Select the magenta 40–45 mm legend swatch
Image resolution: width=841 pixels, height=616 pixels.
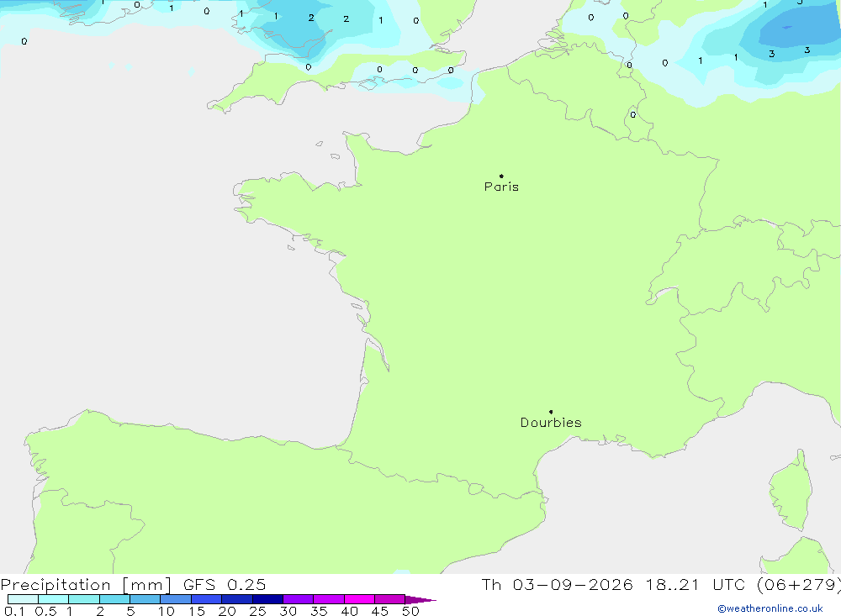tap(359, 599)
